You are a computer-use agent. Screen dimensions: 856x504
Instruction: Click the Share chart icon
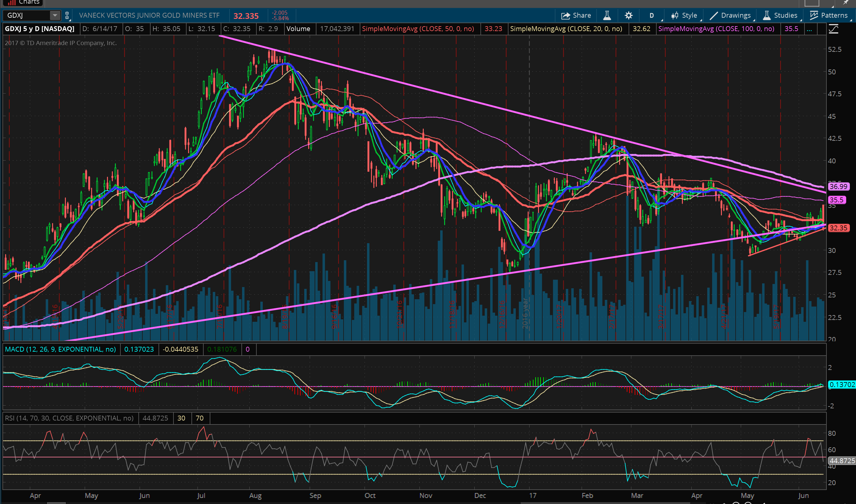tap(565, 16)
